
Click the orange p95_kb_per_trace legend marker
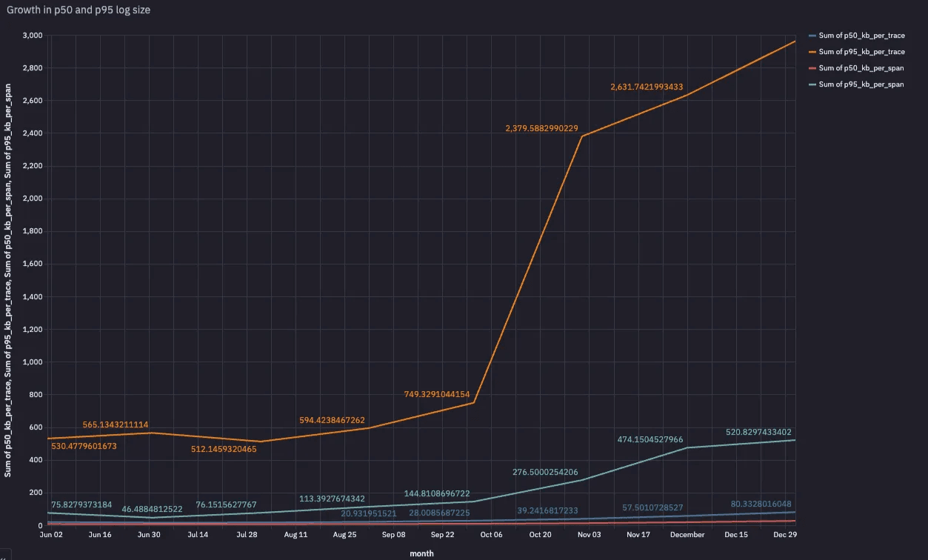click(814, 51)
